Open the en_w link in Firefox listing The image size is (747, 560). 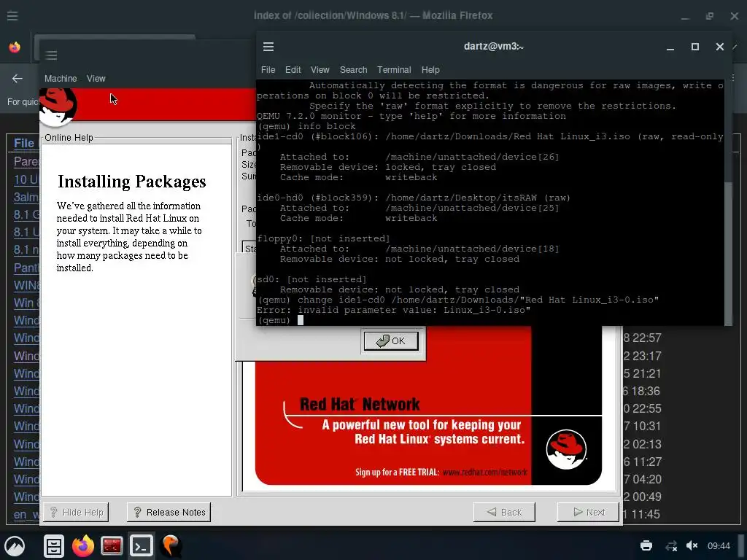[26, 515]
